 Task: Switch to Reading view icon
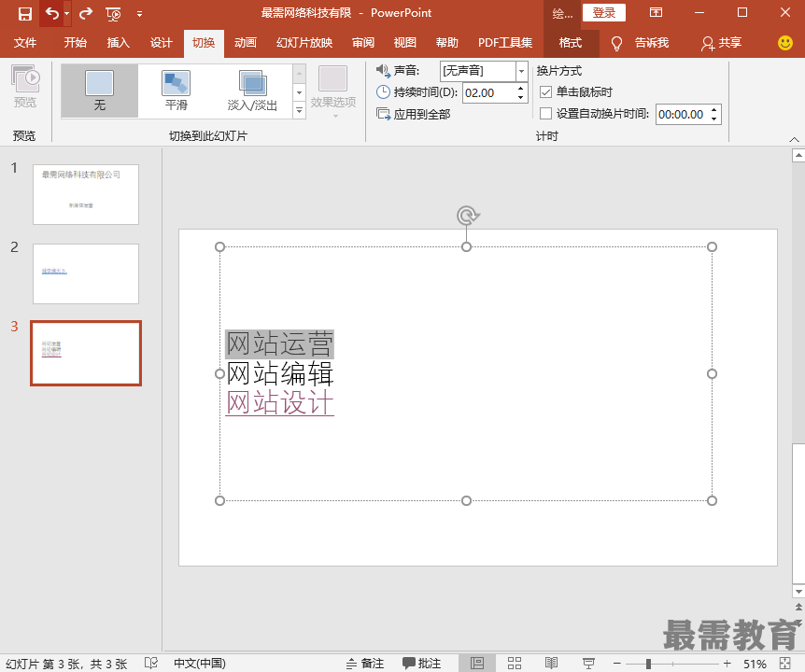coord(551,664)
